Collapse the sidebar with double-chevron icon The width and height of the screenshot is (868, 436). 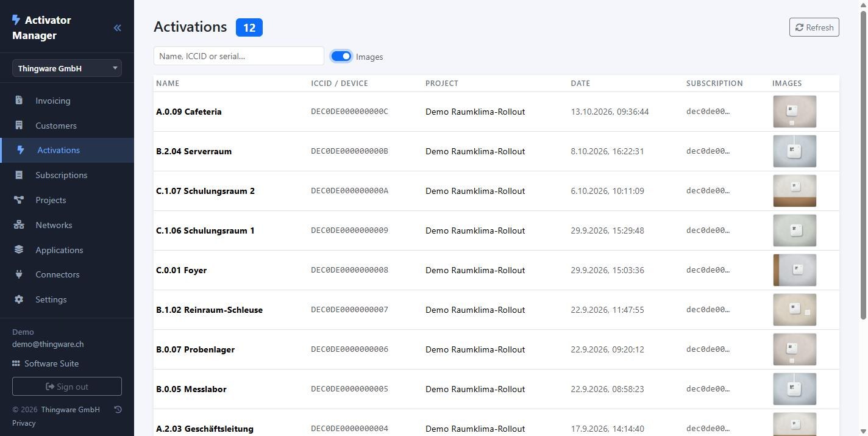coord(117,27)
